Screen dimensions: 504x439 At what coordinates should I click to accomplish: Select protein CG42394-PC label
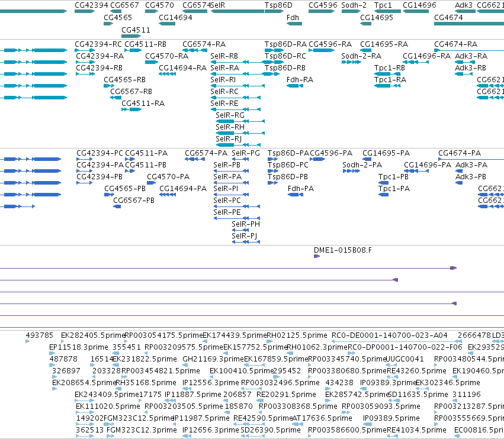[x=99, y=153]
